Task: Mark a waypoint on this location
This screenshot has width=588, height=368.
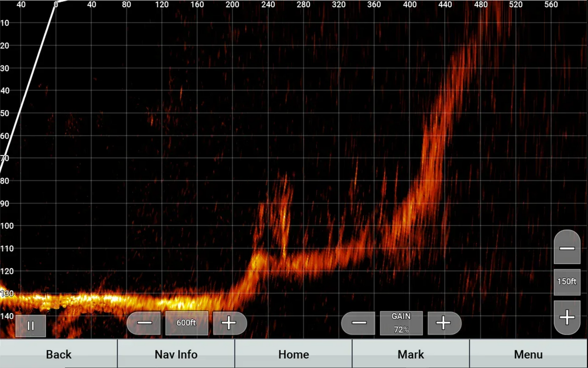Action: point(410,354)
